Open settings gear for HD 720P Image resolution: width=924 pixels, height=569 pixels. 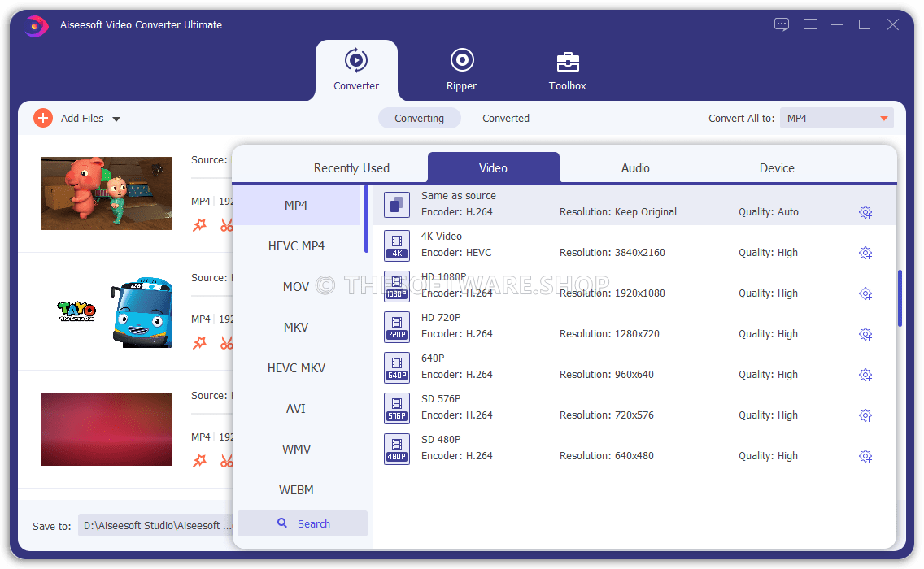[x=865, y=334]
